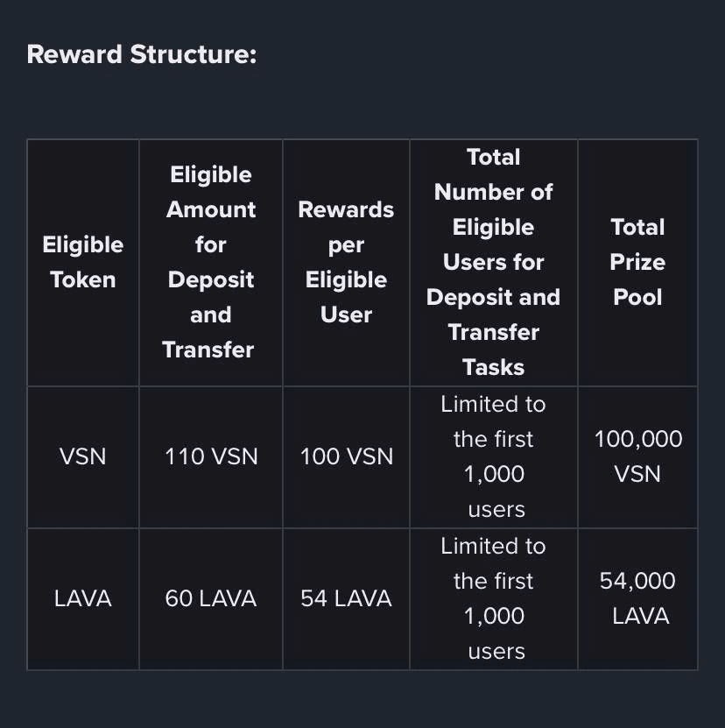Viewport: 725px width, 728px height.
Task: Click the VSN token cell
Action: pos(82,456)
